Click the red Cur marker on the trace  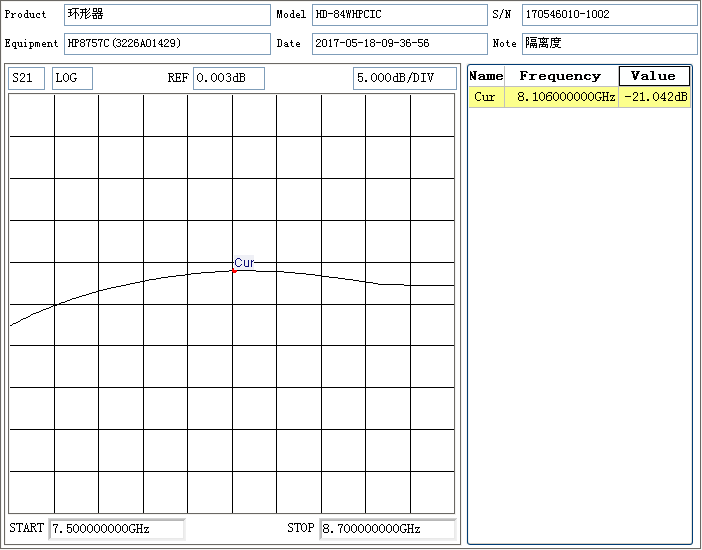234,271
